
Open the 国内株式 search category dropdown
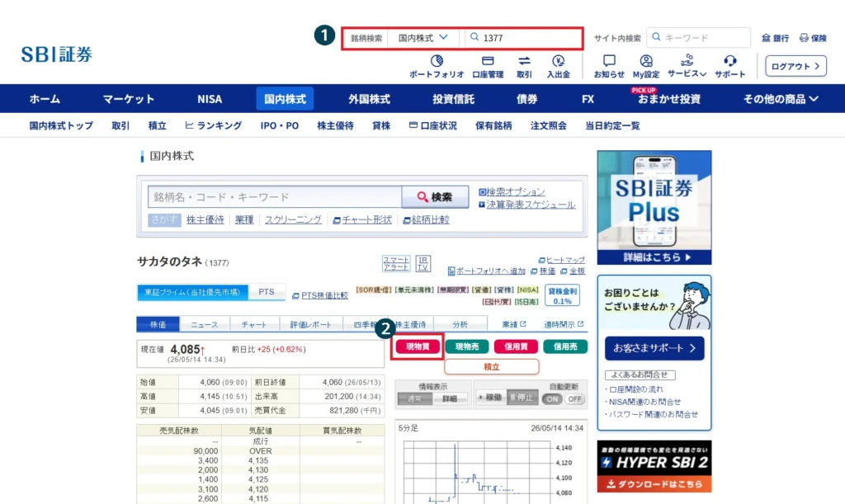[423, 38]
